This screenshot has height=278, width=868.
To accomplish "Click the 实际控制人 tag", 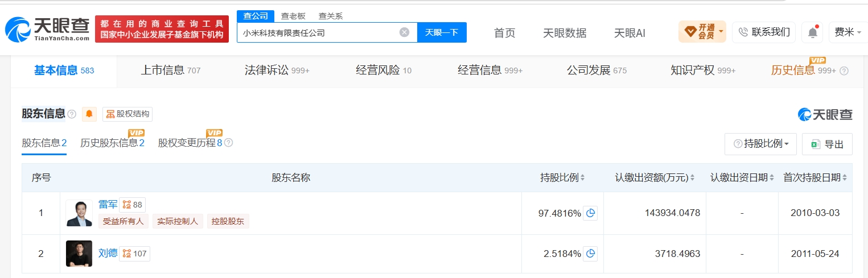I will (x=177, y=222).
